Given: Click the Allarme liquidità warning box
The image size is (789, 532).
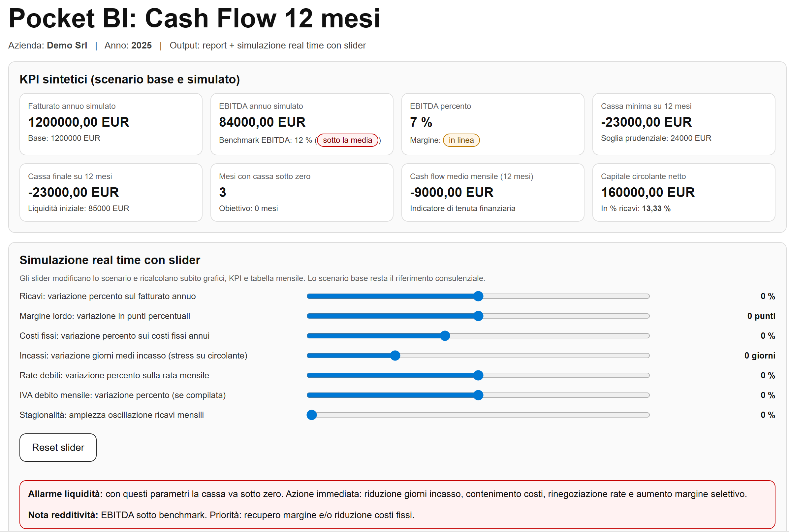Looking at the screenshot, I should tap(397, 504).
